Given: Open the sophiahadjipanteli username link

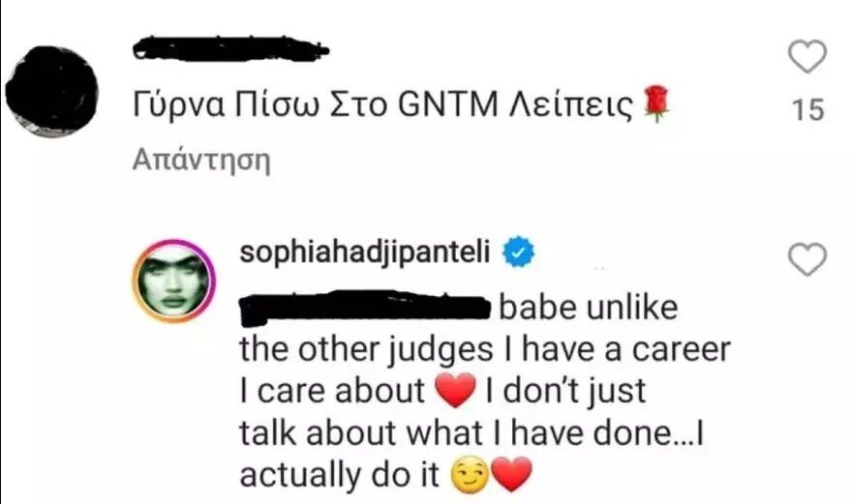Looking at the screenshot, I should coord(370,254).
